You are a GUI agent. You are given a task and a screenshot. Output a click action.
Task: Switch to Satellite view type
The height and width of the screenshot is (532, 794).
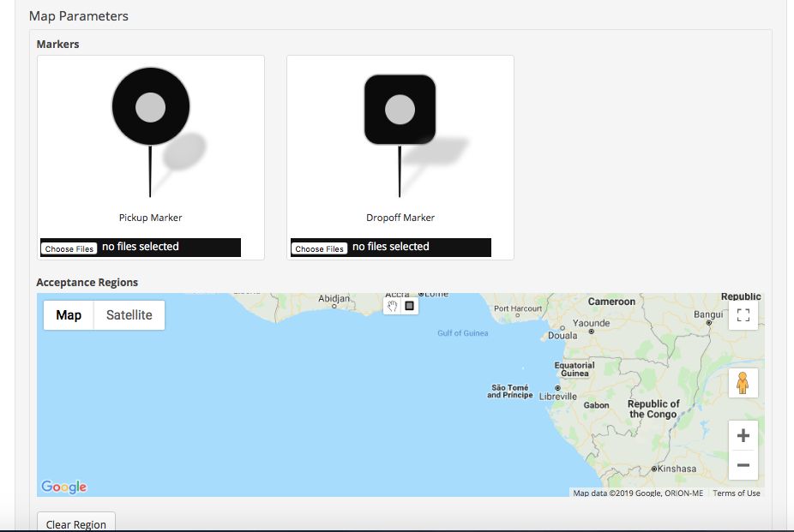(129, 315)
